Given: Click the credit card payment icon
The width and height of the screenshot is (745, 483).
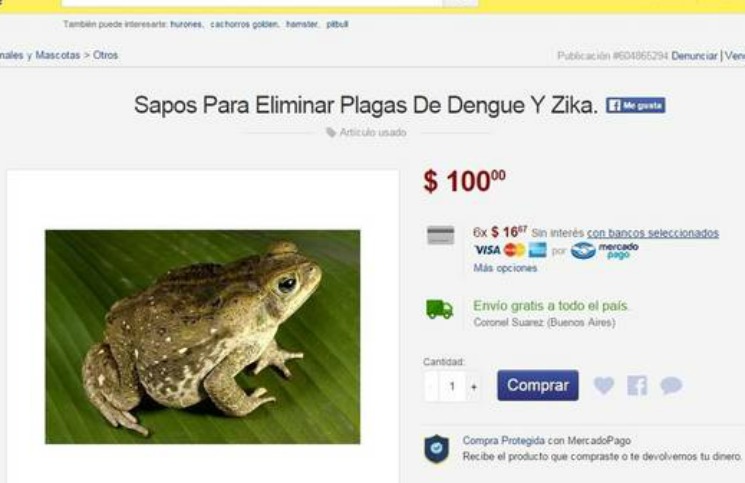Looking at the screenshot, I should coord(440,236).
